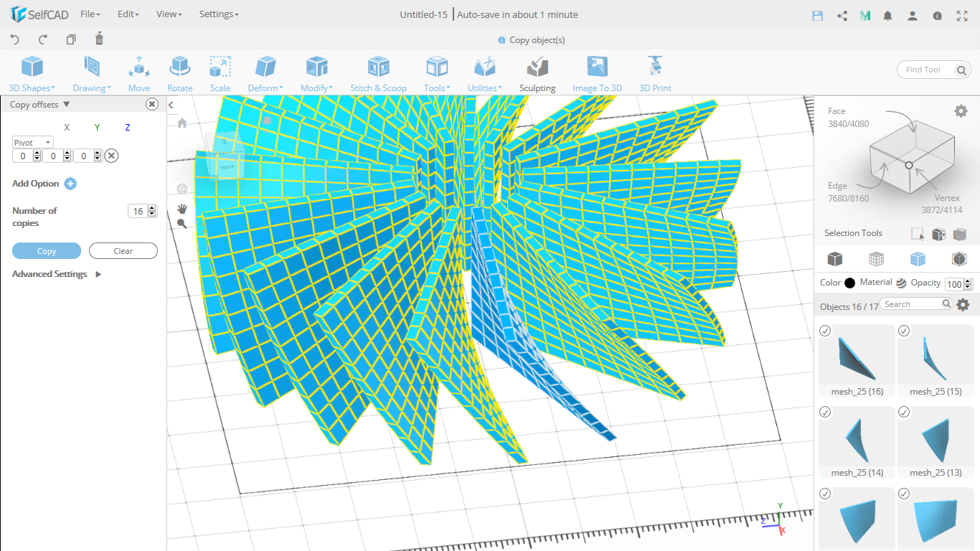Open the Modify tool
The width and height of the screenshot is (980, 551).
click(316, 74)
